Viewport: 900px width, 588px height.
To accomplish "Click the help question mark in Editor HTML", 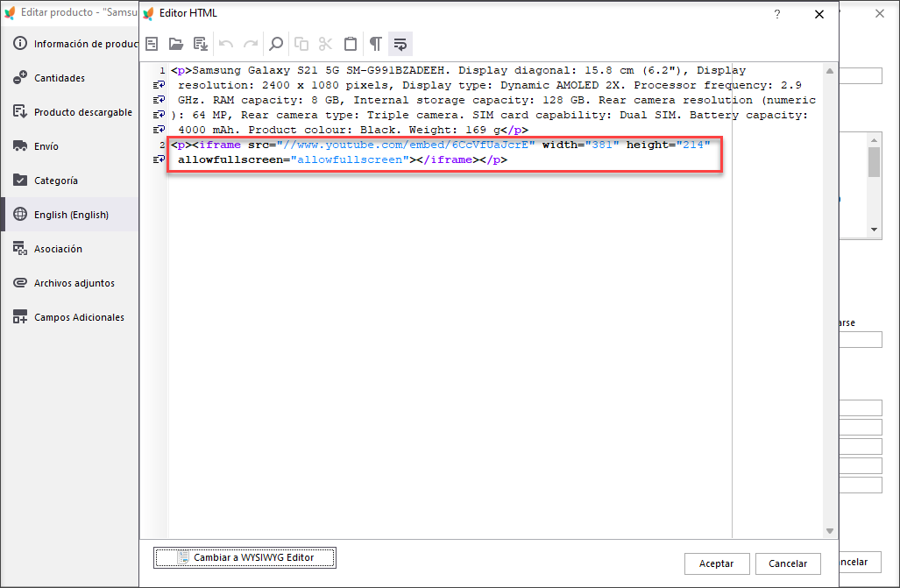I will (x=777, y=14).
